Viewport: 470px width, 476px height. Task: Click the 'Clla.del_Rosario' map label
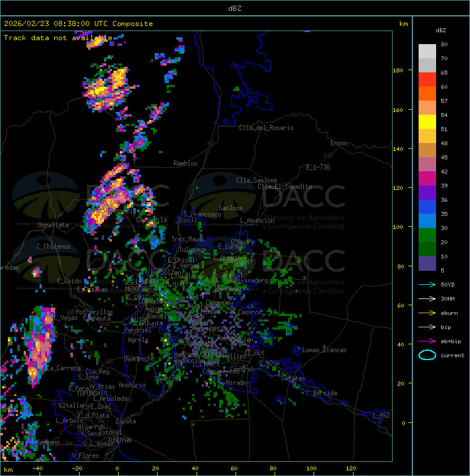tap(266, 128)
